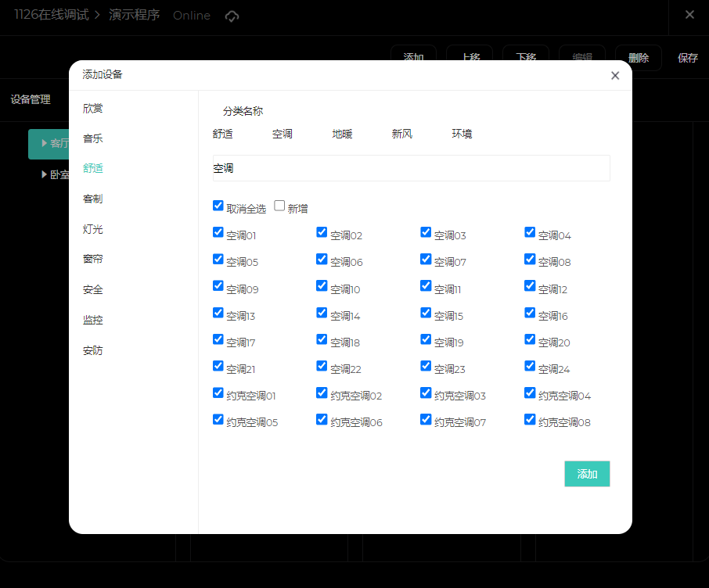Image resolution: width=709 pixels, height=588 pixels.
Task: Click the cloud sync icon beside Online
Action: [x=232, y=16]
